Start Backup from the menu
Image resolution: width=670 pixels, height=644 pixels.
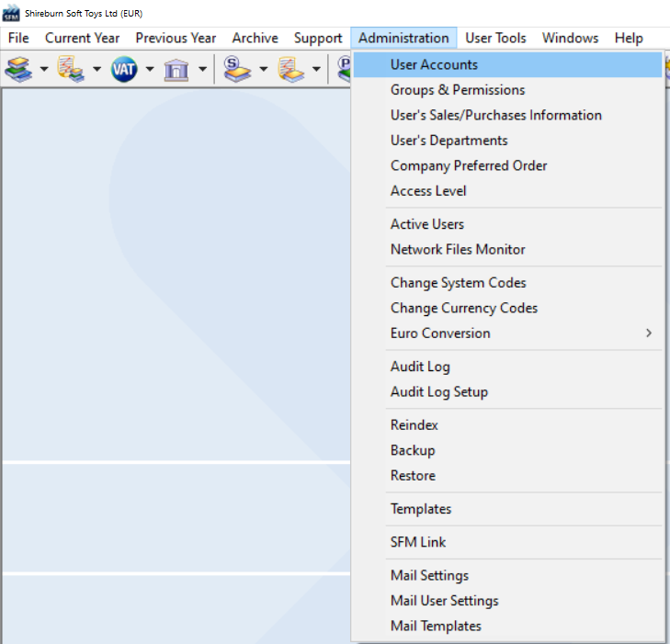(507, 450)
